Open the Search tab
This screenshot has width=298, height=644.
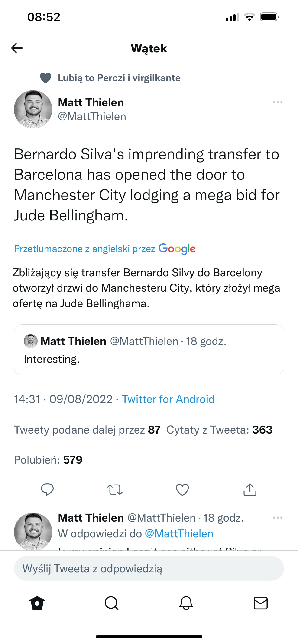[x=111, y=603]
